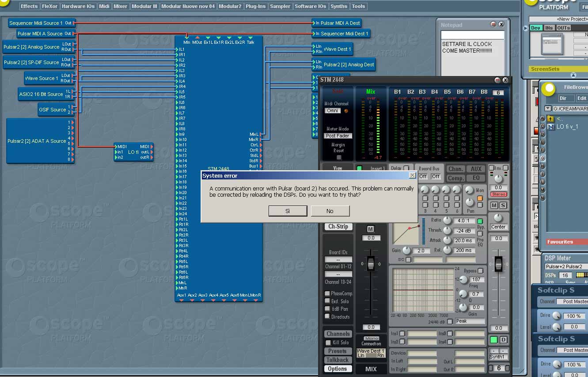
Task: Select the LO fi device module
Action: tap(133, 152)
